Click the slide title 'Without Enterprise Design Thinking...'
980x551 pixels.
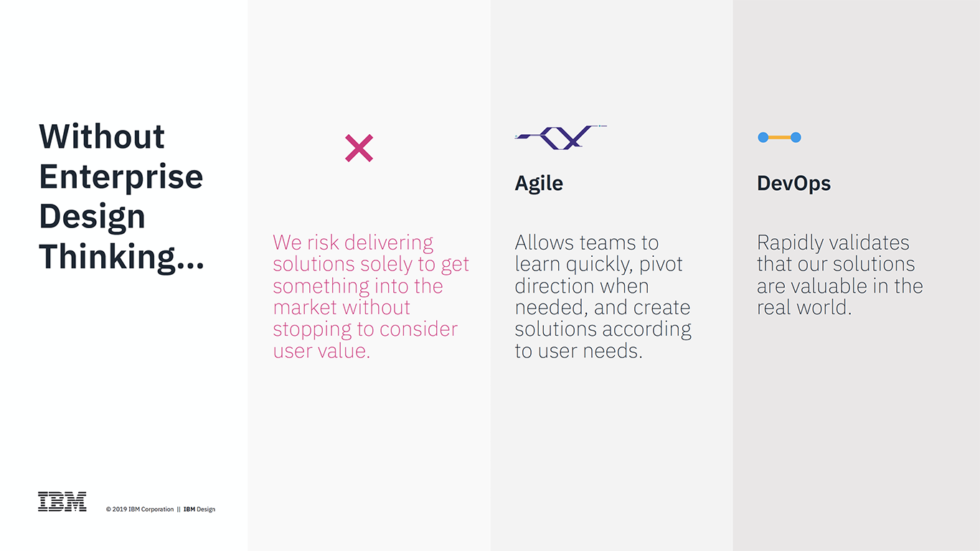121,197
